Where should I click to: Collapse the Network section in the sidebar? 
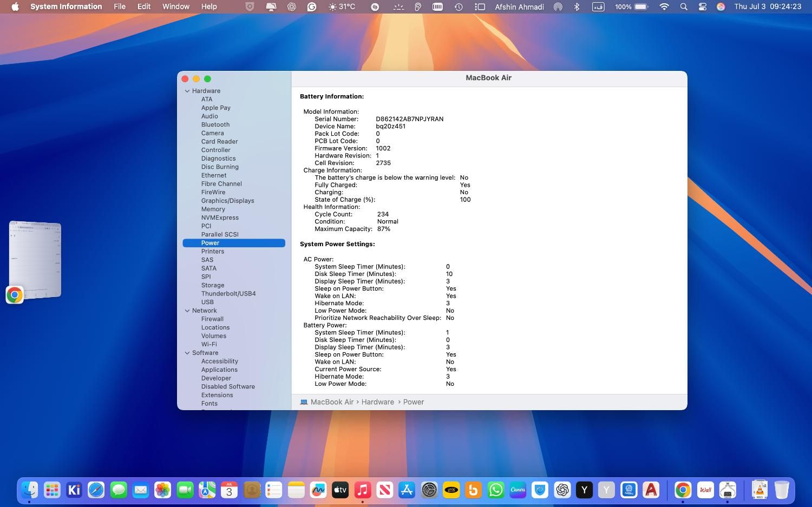tap(187, 311)
